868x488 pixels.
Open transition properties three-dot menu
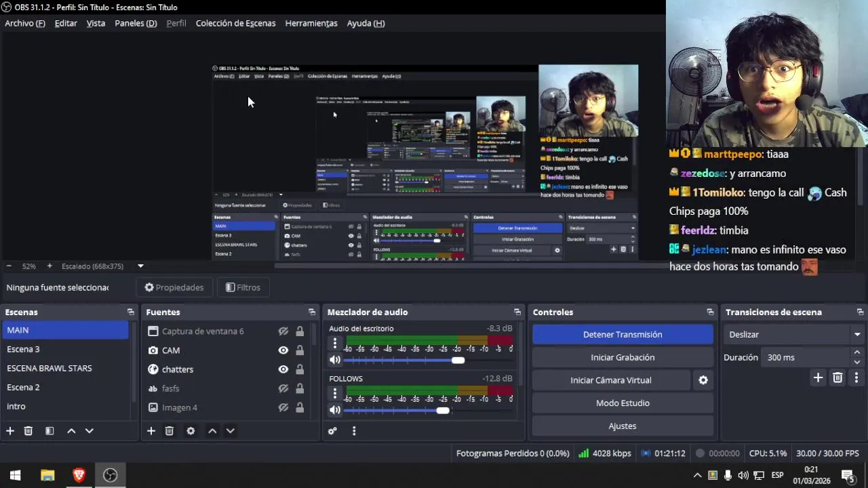pyautogui.click(x=856, y=378)
